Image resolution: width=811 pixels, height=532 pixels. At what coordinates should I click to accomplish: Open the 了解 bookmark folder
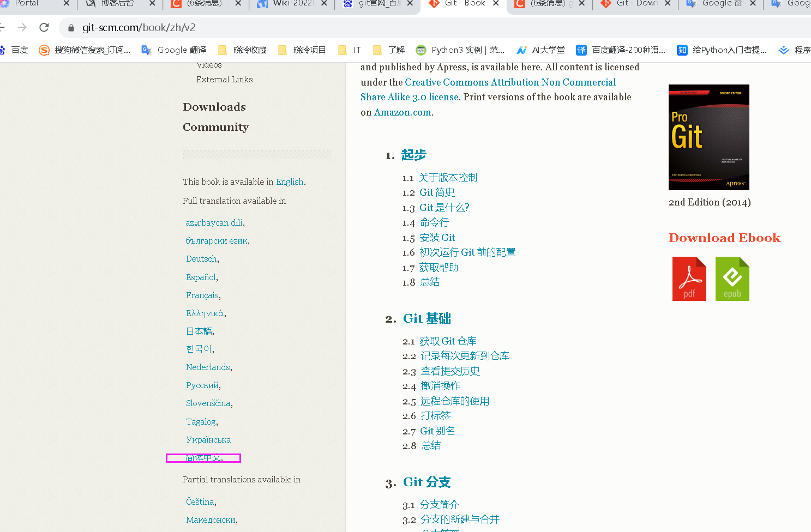[x=389, y=50]
